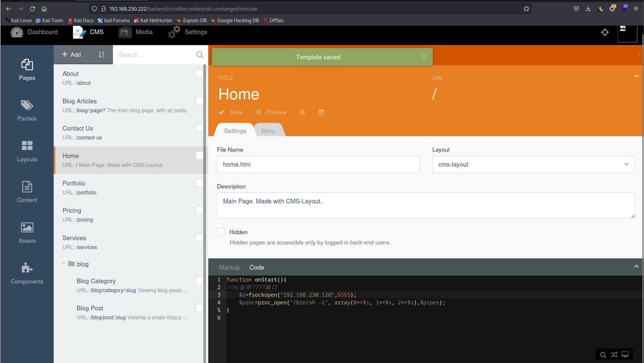Select Components in CMS sidebar
The image size is (644, 363).
(x=27, y=274)
